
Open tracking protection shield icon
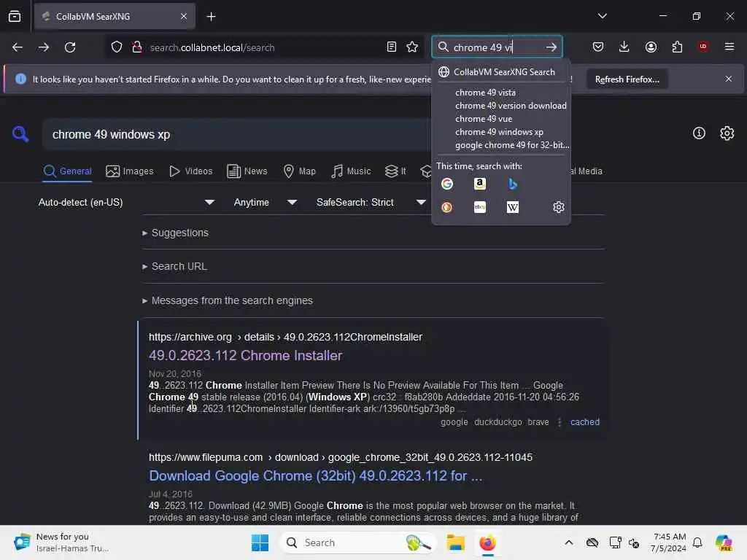click(117, 47)
